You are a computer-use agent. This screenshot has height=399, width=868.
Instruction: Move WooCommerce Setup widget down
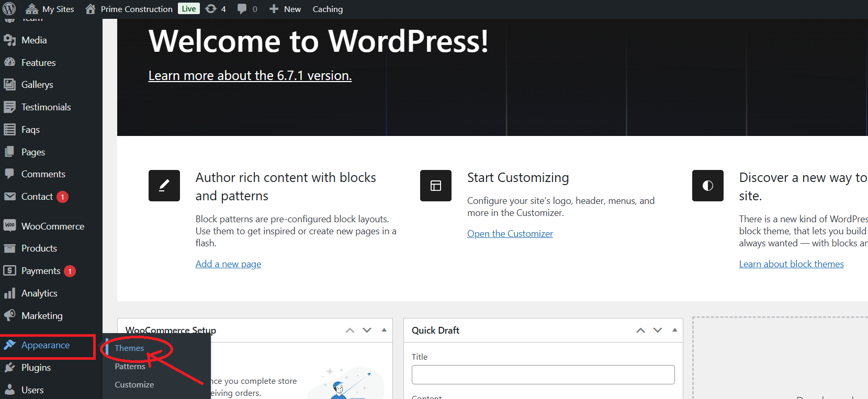(x=367, y=330)
